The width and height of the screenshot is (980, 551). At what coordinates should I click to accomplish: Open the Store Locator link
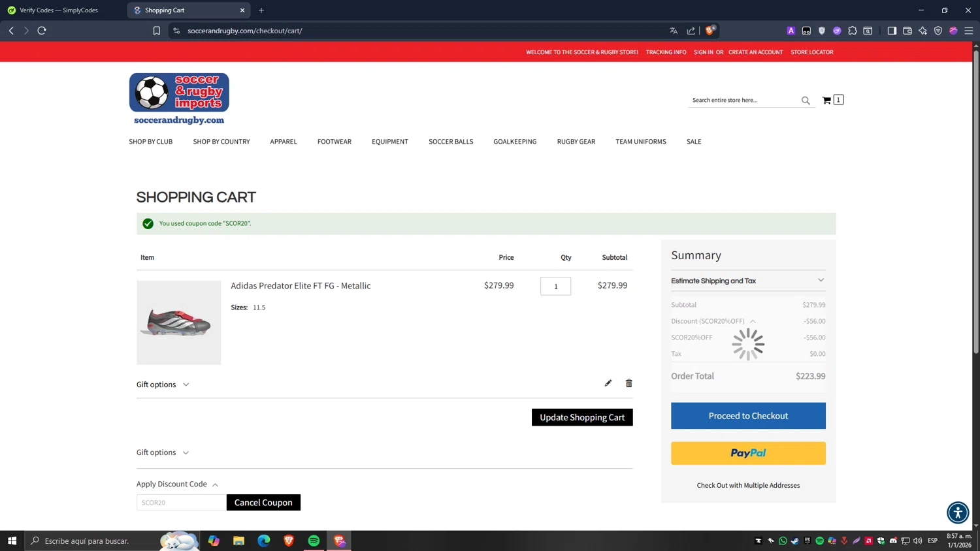(x=811, y=52)
